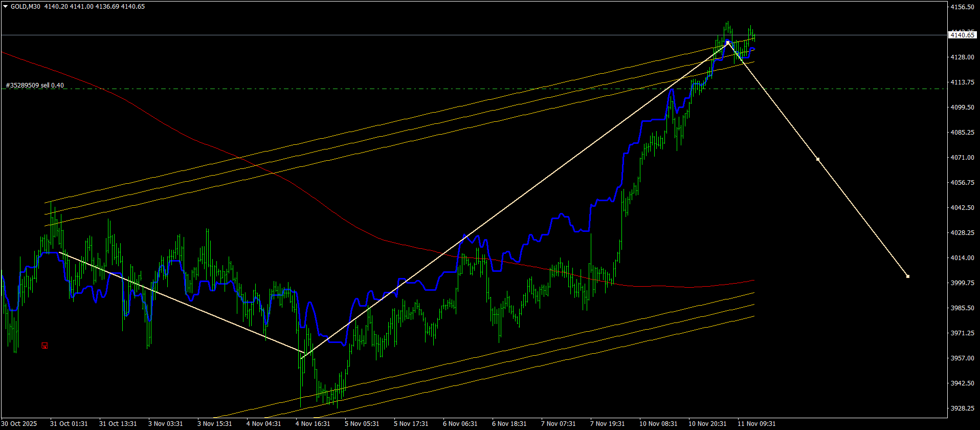Image resolution: width=980 pixels, height=430 pixels.
Task: Click the 7 Nov 07:31 time label
Action: tap(559, 424)
